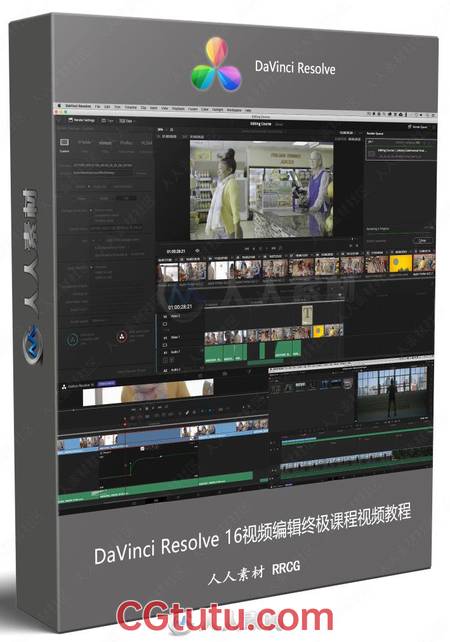This screenshot has height=642, width=450.
Task: Click the viewer scrubber bar below video
Action: (261, 241)
